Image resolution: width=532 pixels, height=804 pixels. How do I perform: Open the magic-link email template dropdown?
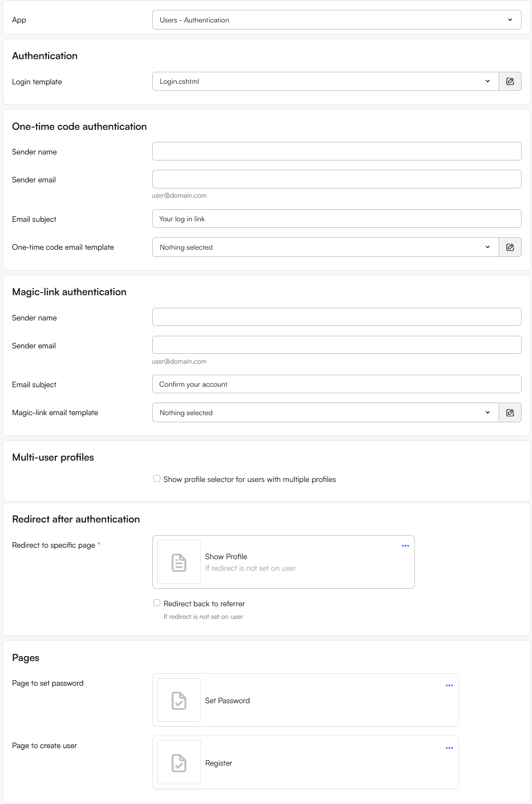[x=324, y=412]
